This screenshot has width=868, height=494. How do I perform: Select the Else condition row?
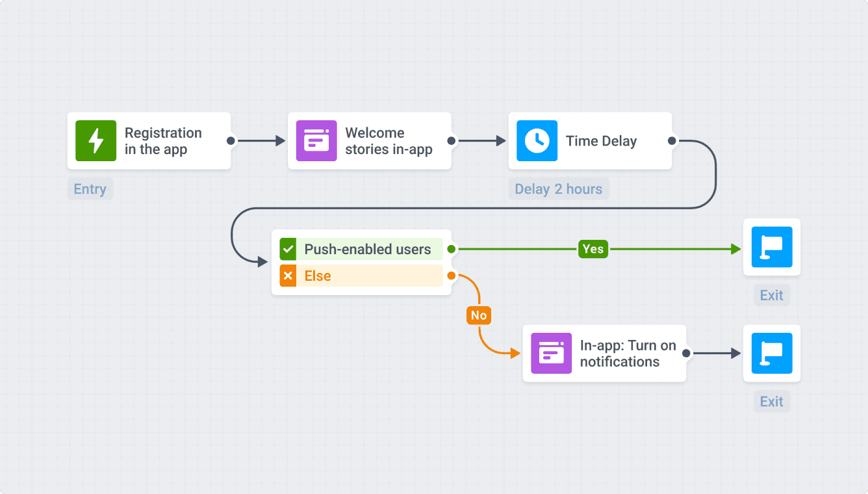(368, 276)
